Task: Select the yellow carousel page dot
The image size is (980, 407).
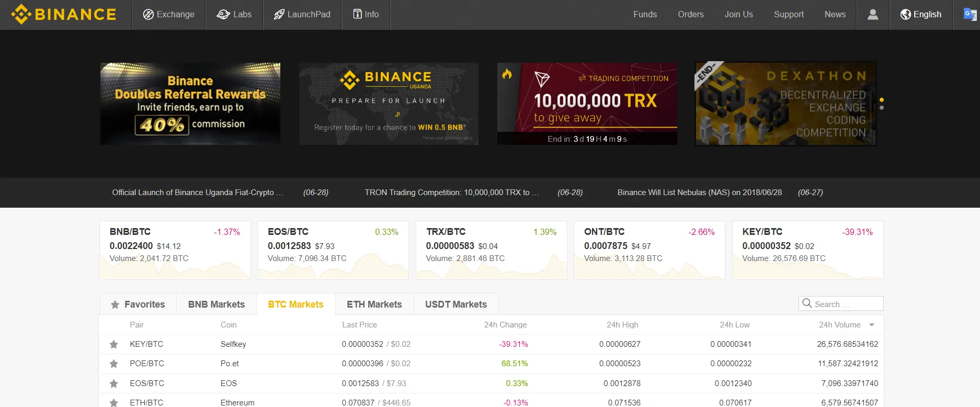Action: pos(882,99)
